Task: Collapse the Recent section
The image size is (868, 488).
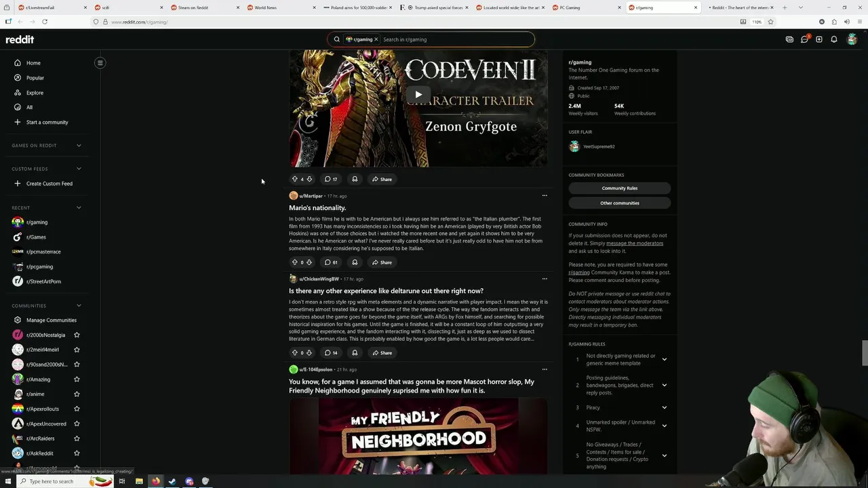Action: 79,207
